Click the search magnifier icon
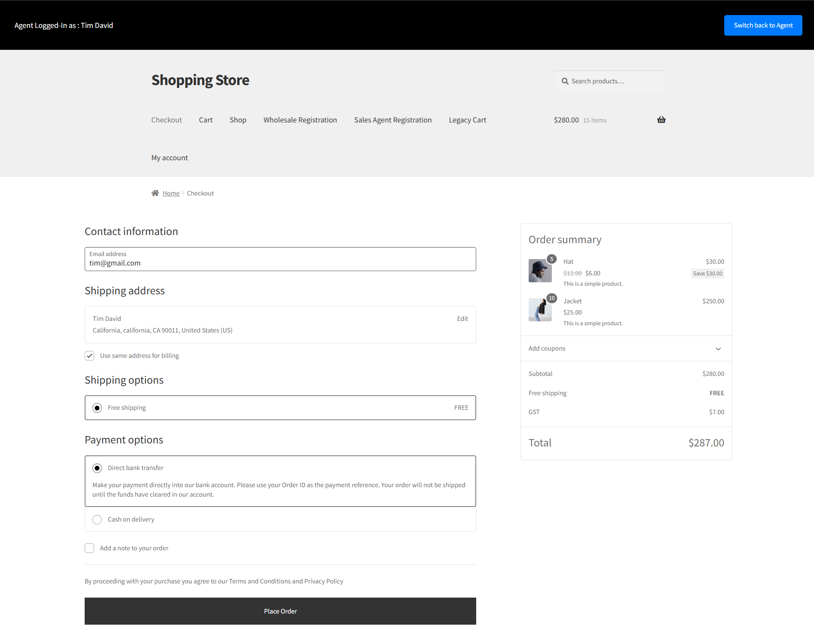 (x=565, y=81)
